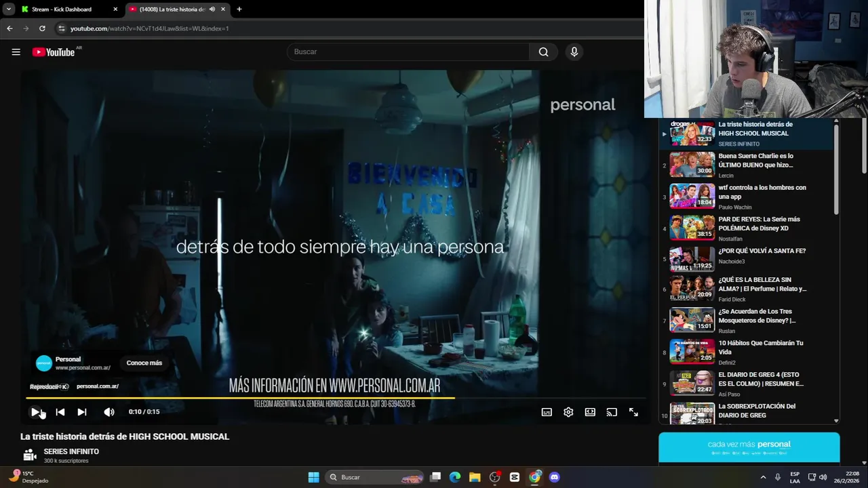Viewport: 868px width, 488px height.
Task: Show hidden system tray icons chevron
Action: tap(763, 477)
